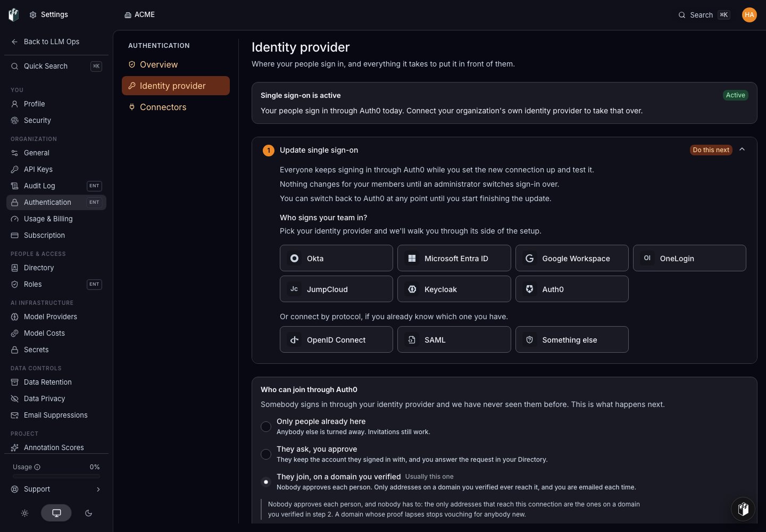Choose Keycloak provider
This screenshot has height=532, width=766.
click(x=454, y=289)
